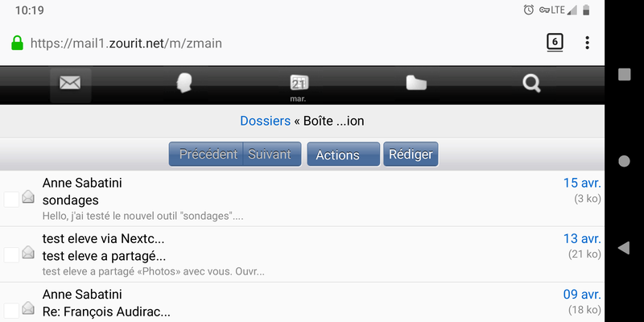Open the 15 avr. date link

pyautogui.click(x=582, y=183)
